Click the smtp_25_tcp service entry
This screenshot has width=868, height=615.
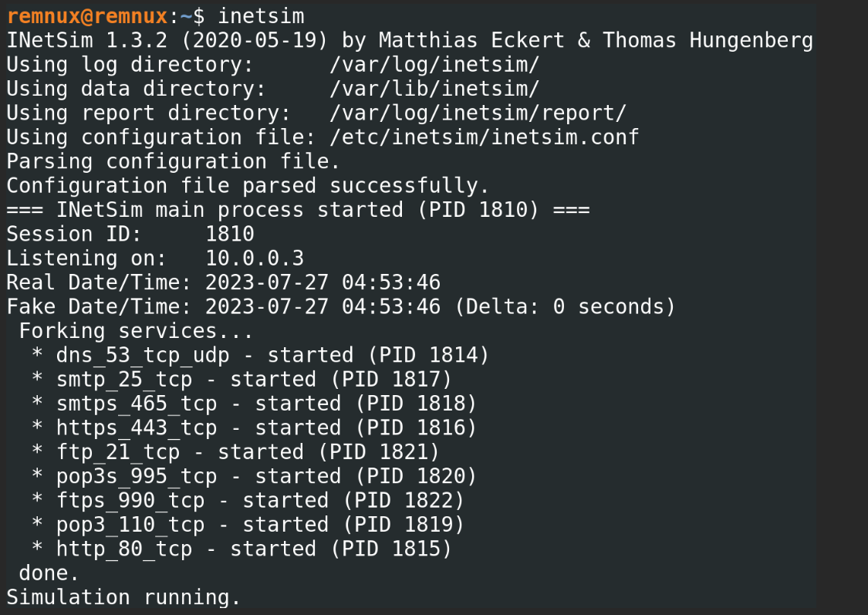tap(123, 380)
